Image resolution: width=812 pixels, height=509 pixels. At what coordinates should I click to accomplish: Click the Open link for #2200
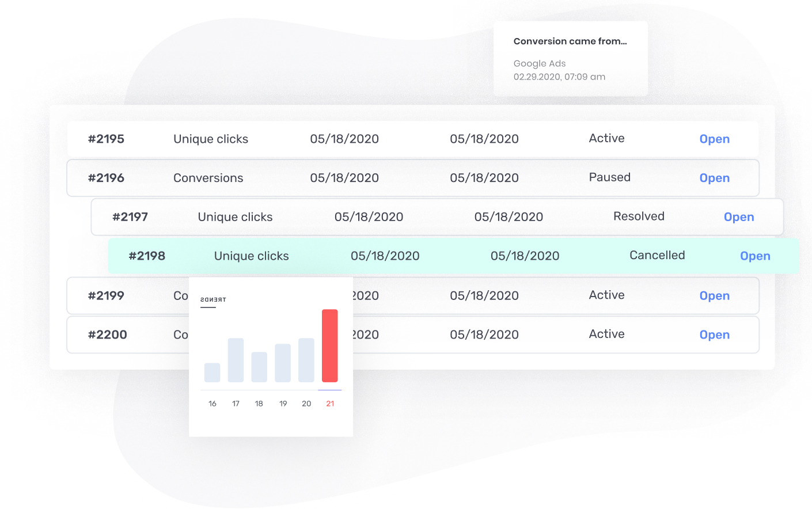(714, 335)
